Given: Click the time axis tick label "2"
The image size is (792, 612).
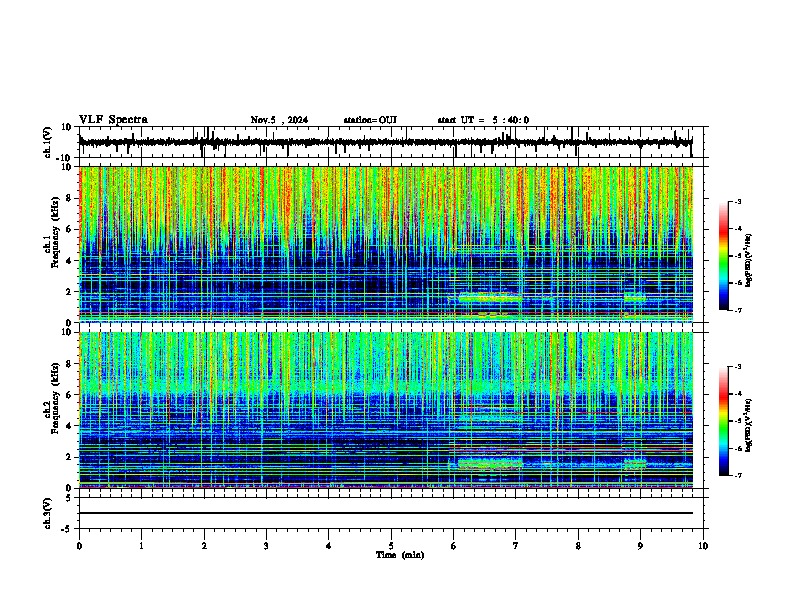Looking at the screenshot, I should 204,546.
